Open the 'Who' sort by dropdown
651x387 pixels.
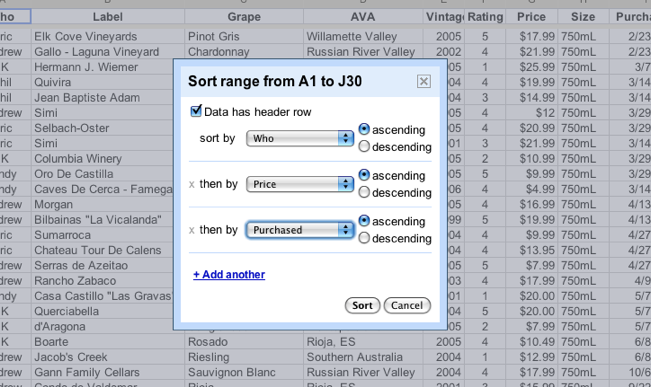coord(300,138)
